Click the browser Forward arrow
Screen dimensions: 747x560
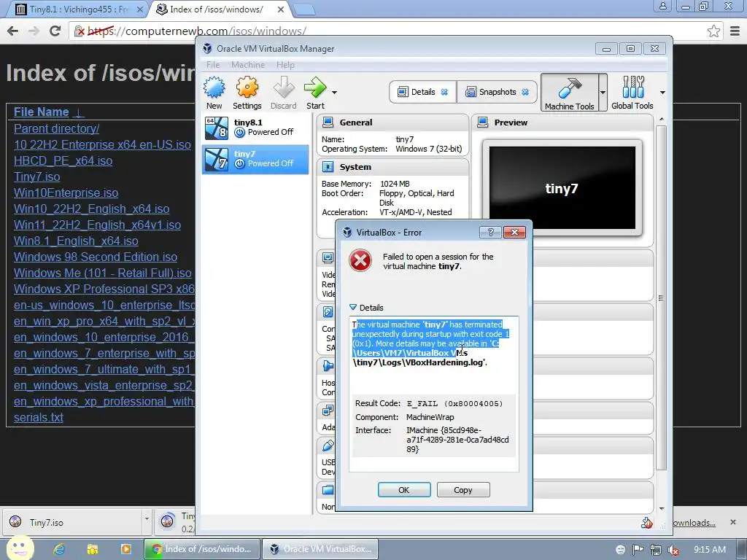(x=34, y=31)
